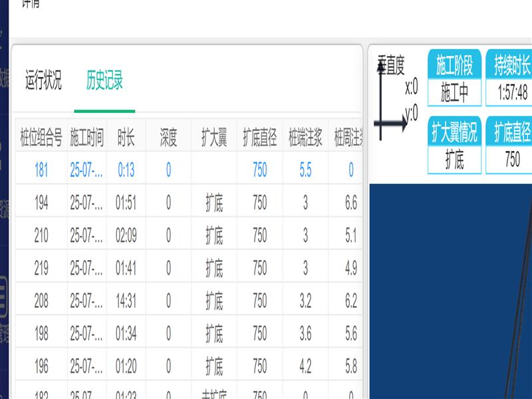Viewport: 532px width, 399px height.
Task: Click the 扩大翼情况 status card
Action: pyautogui.click(x=454, y=146)
